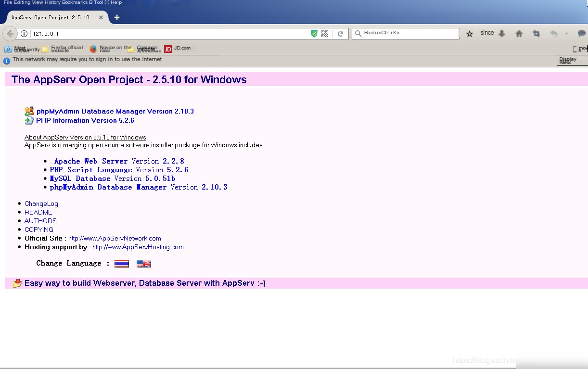Click the magnifier icon in the search box

[358, 33]
